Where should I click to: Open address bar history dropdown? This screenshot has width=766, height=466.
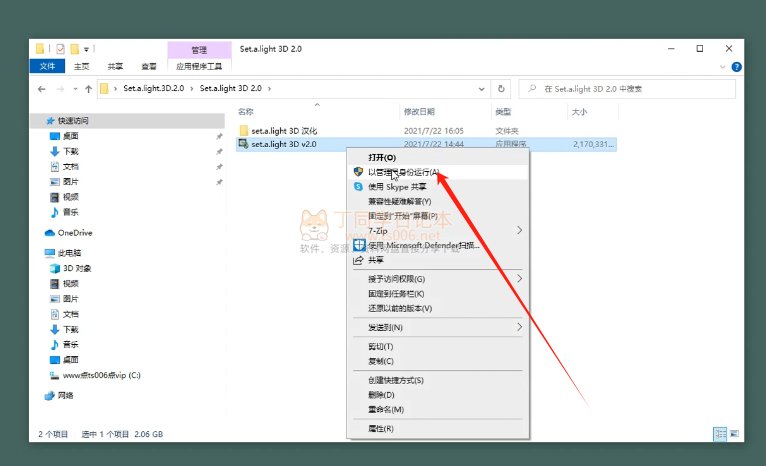(481, 89)
